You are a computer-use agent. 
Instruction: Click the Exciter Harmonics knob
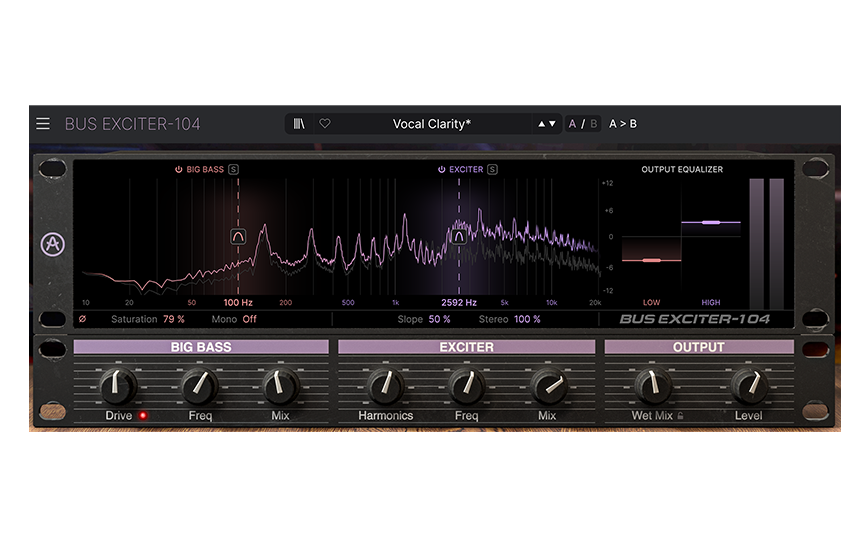point(385,385)
